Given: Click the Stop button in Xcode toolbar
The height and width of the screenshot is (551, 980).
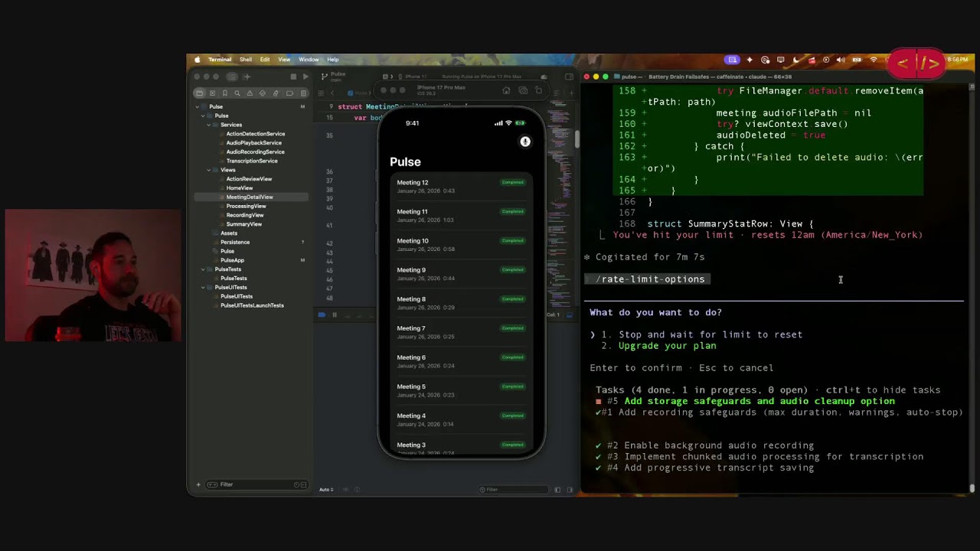Looking at the screenshot, I should pyautogui.click(x=293, y=77).
